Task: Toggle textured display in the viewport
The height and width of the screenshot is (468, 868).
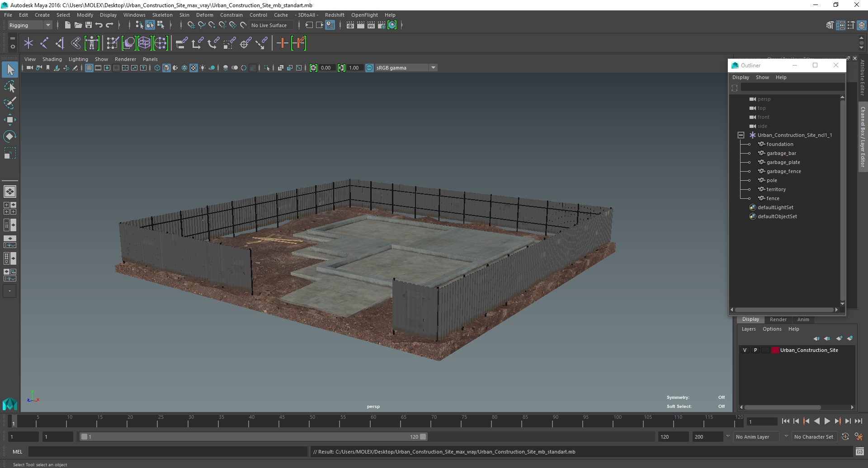Action: [193, 68]
